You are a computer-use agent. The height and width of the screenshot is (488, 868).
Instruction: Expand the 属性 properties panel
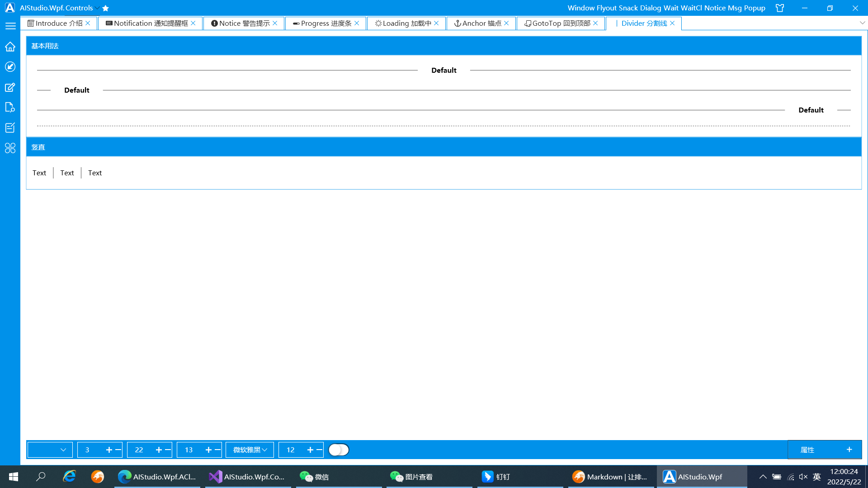825,450
